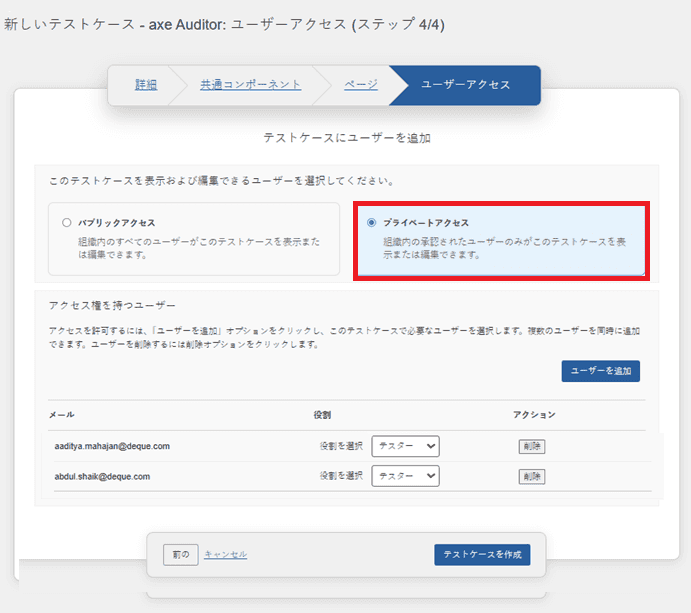Click the キャンセル link

225,554
